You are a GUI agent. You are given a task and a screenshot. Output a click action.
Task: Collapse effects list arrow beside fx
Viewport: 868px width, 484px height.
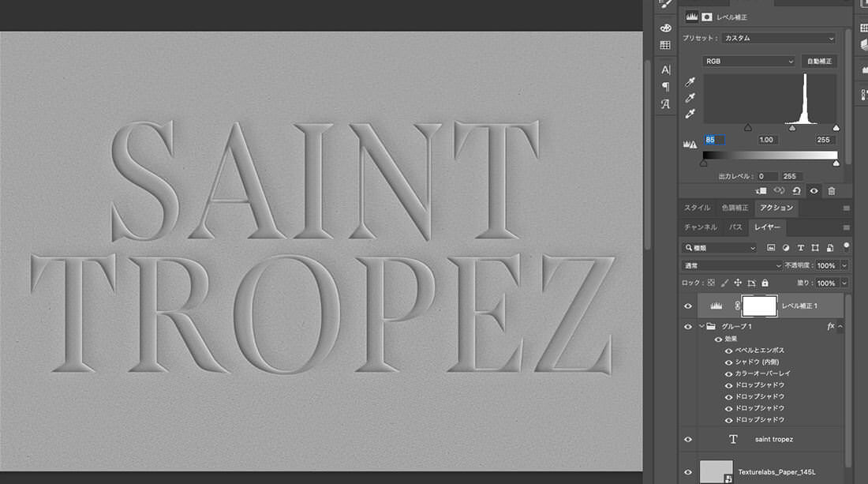tap(840, 327)
